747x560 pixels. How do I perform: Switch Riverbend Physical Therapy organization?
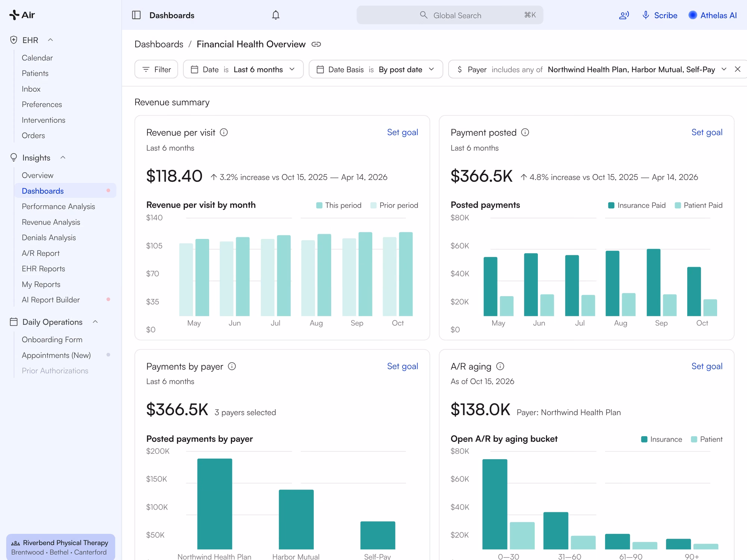61,547
